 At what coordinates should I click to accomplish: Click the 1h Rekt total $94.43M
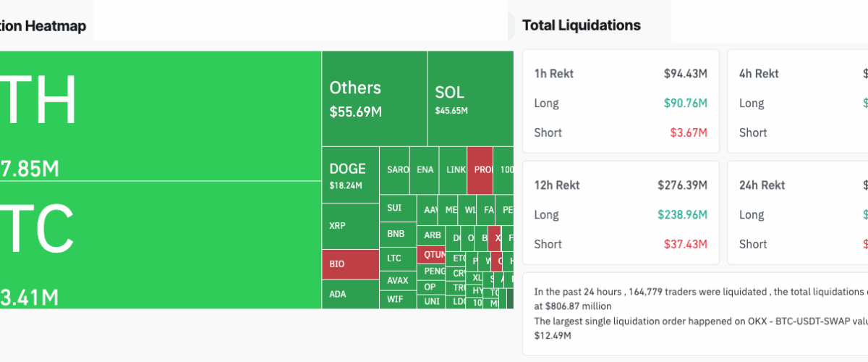(x=685, y=73)
